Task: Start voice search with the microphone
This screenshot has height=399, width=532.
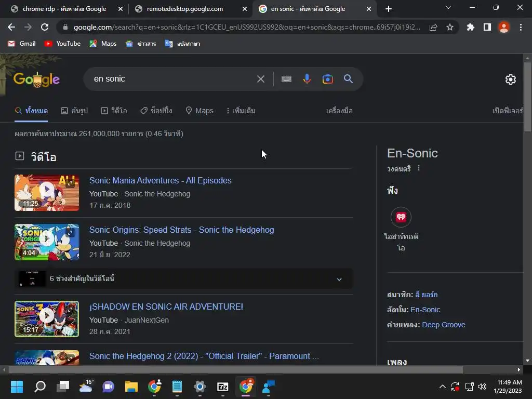Action: (307, 79)
